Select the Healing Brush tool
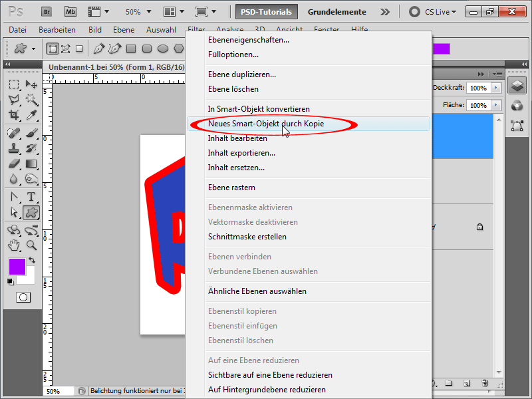532x399 pixels. 14,132
